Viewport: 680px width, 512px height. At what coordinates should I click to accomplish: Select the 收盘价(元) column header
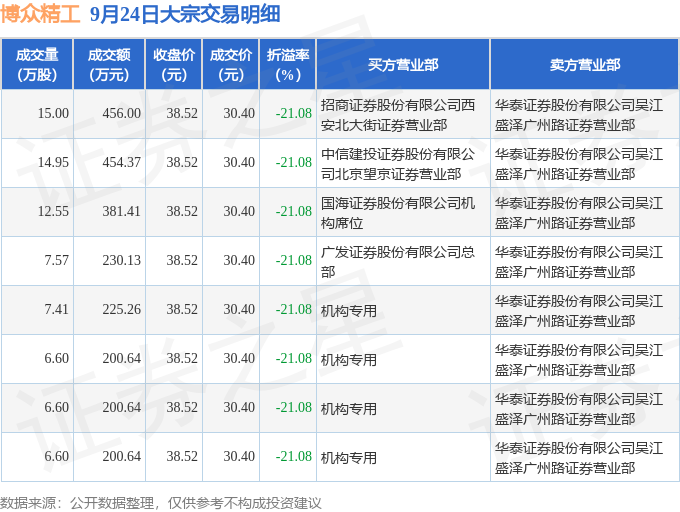coord(174,64)
